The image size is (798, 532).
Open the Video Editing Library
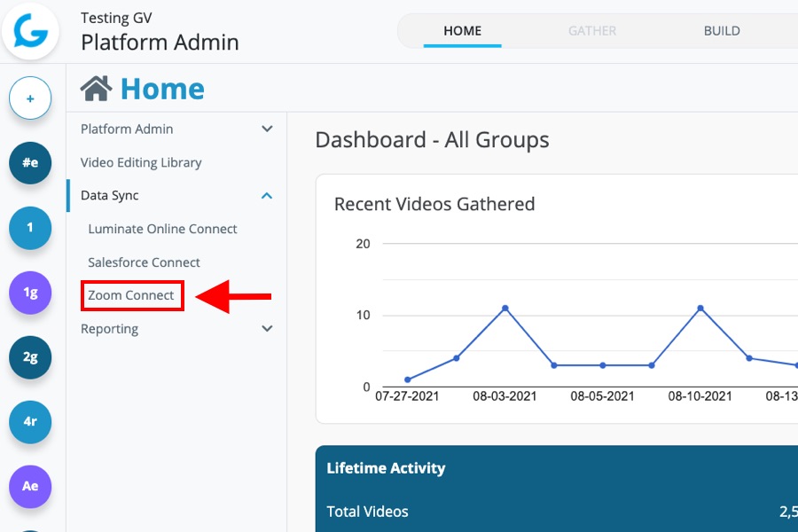point(141,162)
